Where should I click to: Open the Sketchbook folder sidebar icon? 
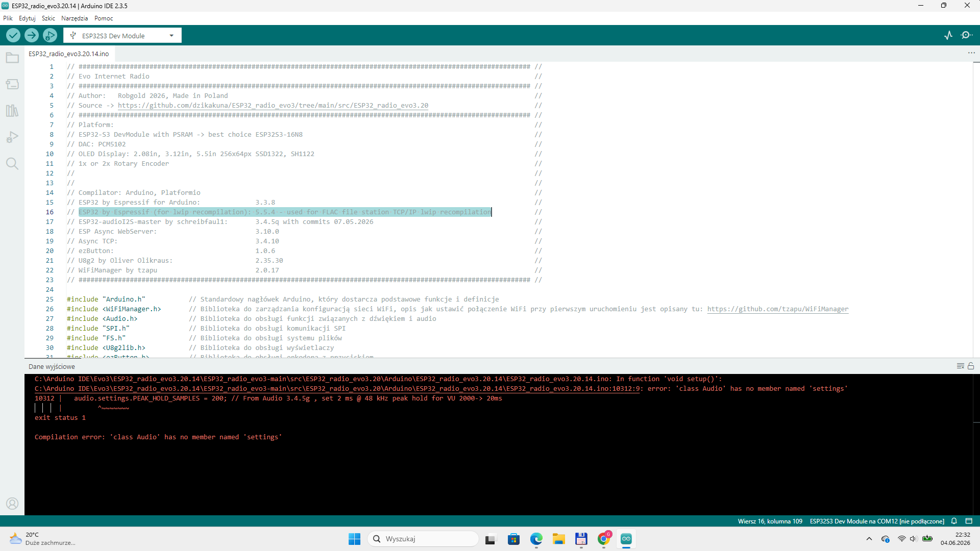12,58
